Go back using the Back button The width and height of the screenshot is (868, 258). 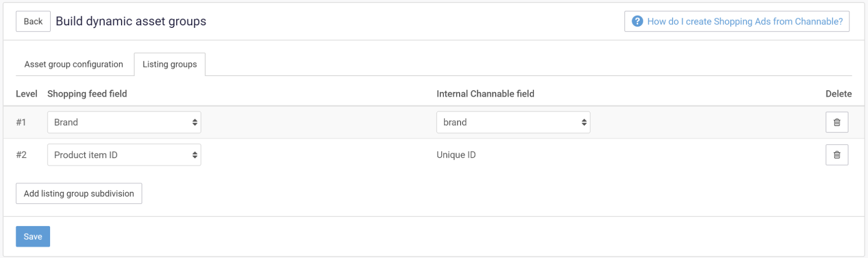pos(33,21)
